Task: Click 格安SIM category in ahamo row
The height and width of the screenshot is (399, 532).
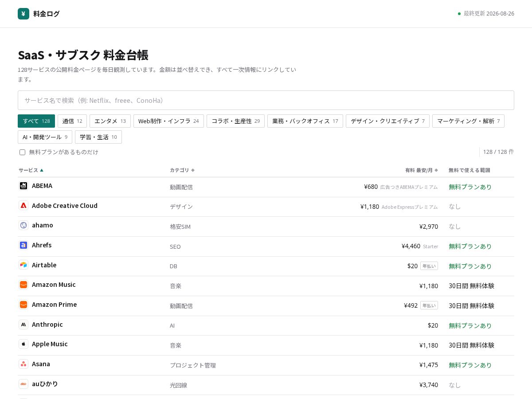Action: pyautogui.click(x=180, y=227)
